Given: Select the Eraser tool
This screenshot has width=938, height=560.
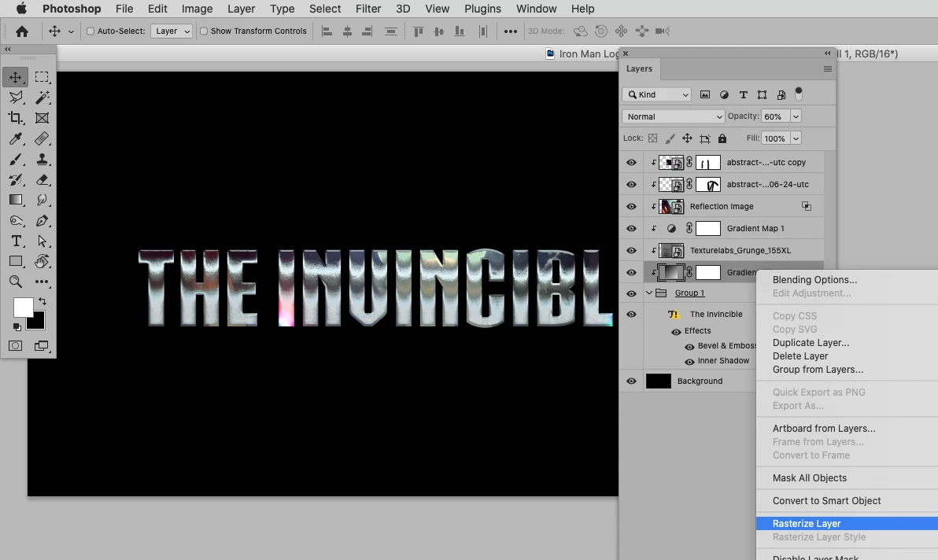Looking at the screenshot, I should (x=42, y=180).
